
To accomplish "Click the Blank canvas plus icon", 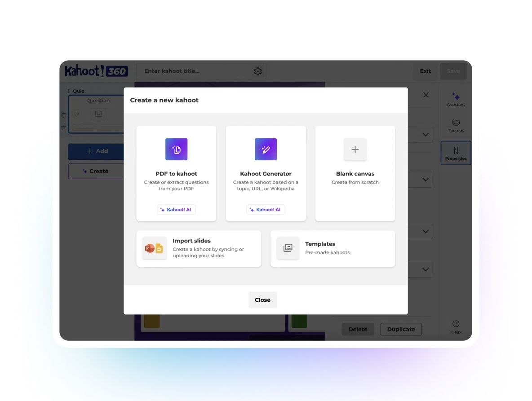I will point(355,150).
